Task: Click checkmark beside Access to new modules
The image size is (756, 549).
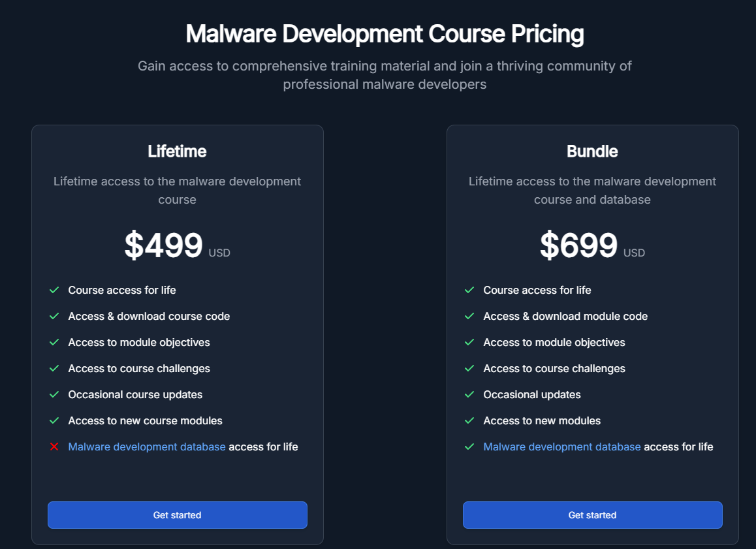Action: [x=469, y=421]
